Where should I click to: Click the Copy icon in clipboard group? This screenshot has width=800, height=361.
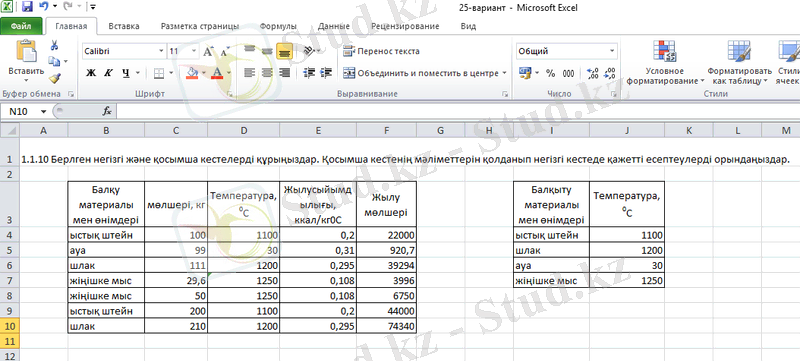[x=54, y=62]
